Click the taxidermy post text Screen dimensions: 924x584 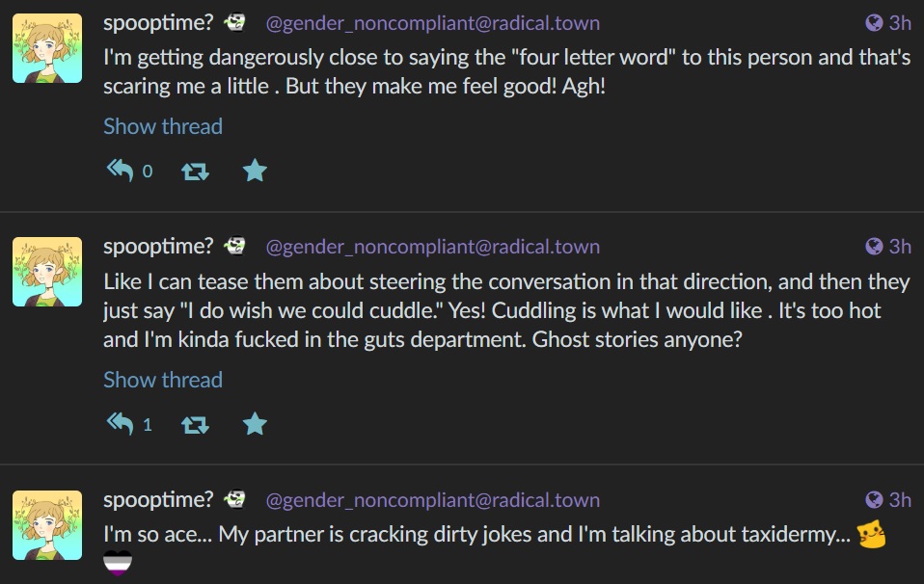[x=477, y=535]
